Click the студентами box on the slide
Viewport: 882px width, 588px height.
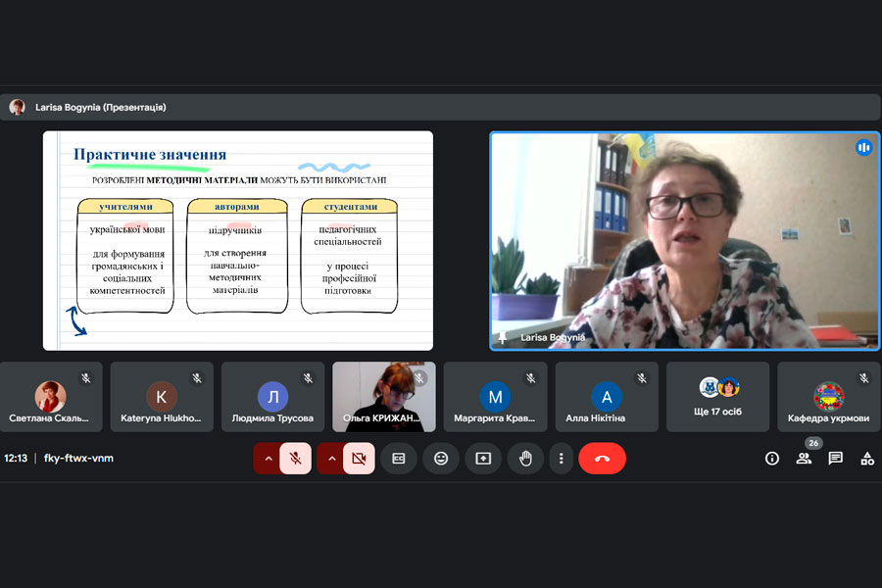(x=349, y=256)
